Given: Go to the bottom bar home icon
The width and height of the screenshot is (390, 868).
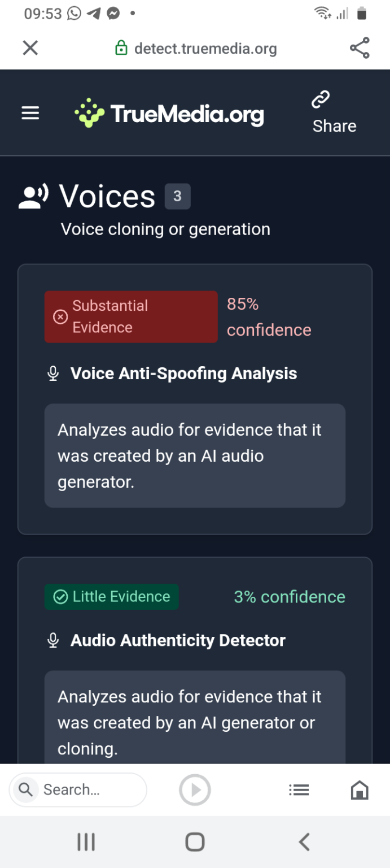Looking at the screenshot, I should pos(360,789).
